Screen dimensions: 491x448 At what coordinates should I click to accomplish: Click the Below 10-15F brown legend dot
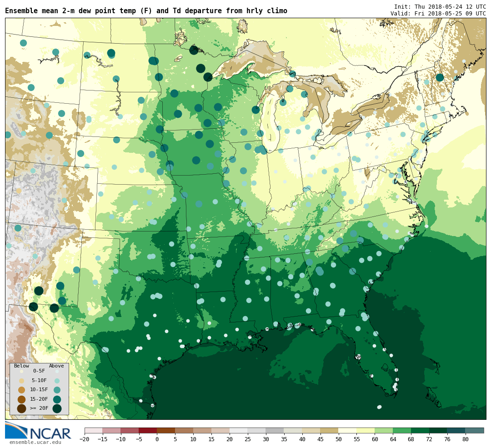(x=22, y=390)
